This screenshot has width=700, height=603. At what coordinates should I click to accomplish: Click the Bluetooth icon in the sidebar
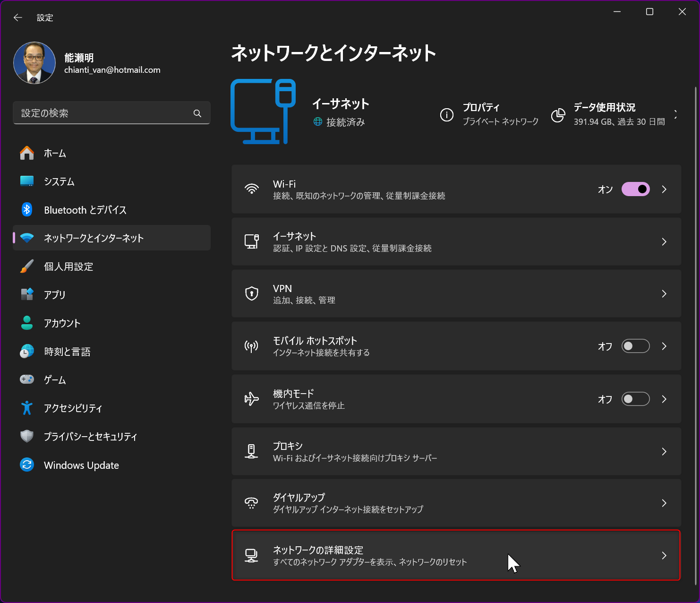[x=27, y=209]
